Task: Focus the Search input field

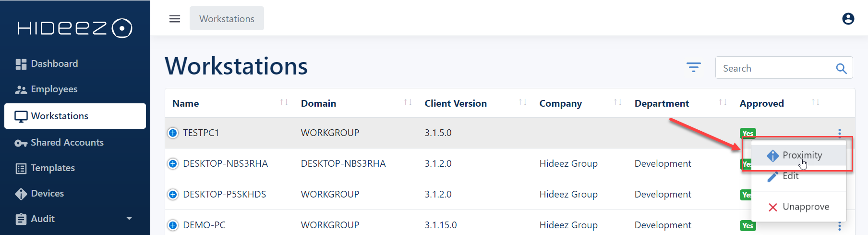Action: click(775, 68)
